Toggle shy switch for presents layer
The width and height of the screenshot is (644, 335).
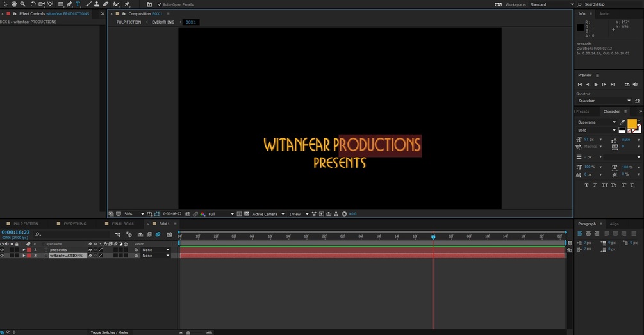click(90, 250)
